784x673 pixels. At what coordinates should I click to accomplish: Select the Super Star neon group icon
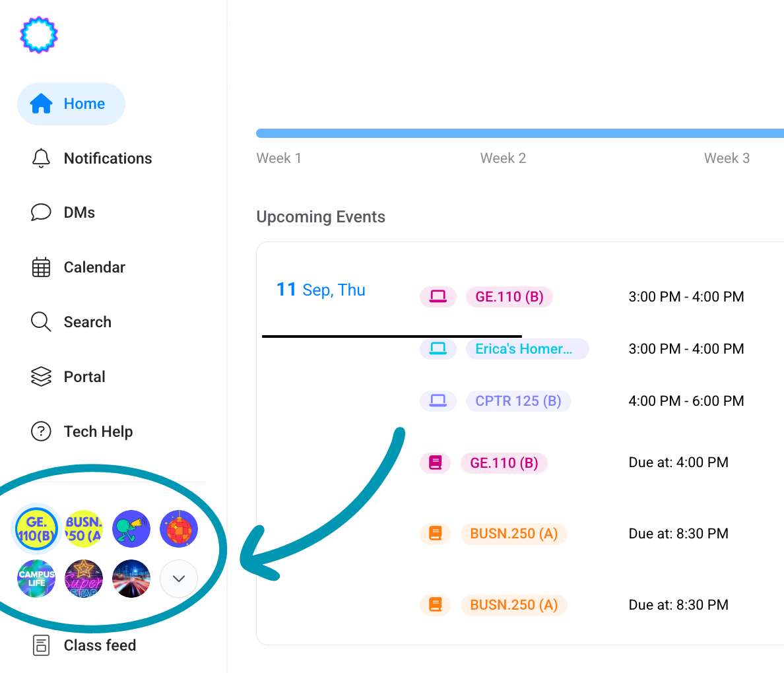pos(84,579)
